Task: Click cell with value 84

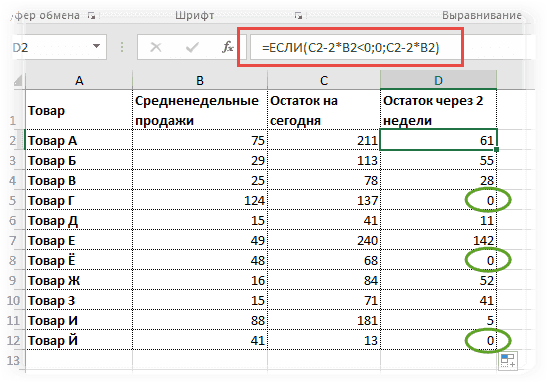Action: tap(324, 280)
